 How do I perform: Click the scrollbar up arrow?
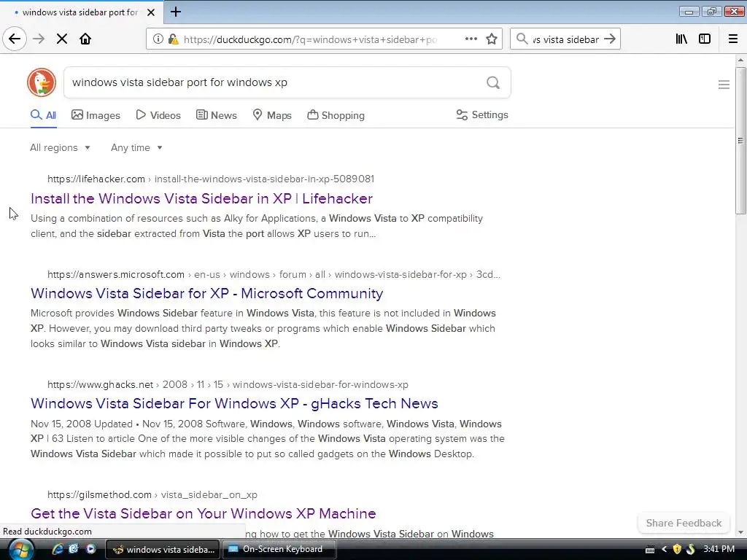740,60
